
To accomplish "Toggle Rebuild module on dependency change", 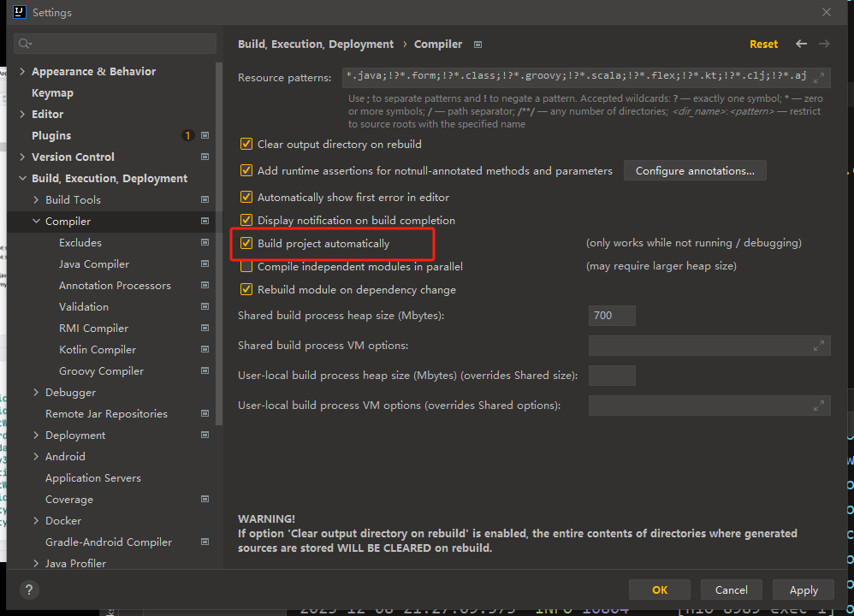I will (246, 289).
